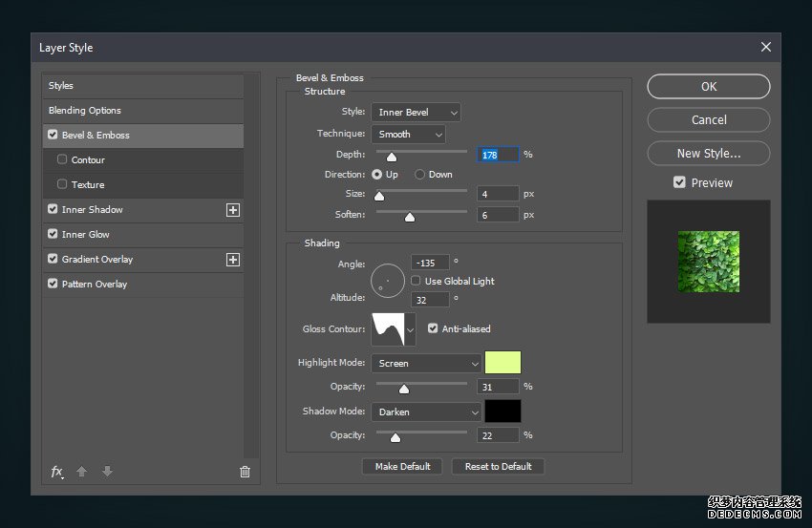The height and width of the screenshot is (528, 812).
Task: Open the Styles section in sidebar
Action: (143, 86)
